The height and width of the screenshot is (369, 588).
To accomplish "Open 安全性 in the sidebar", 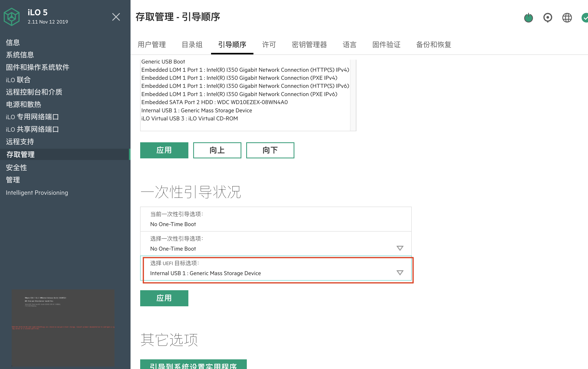I will pyautogui.click(x=16, y=167).
